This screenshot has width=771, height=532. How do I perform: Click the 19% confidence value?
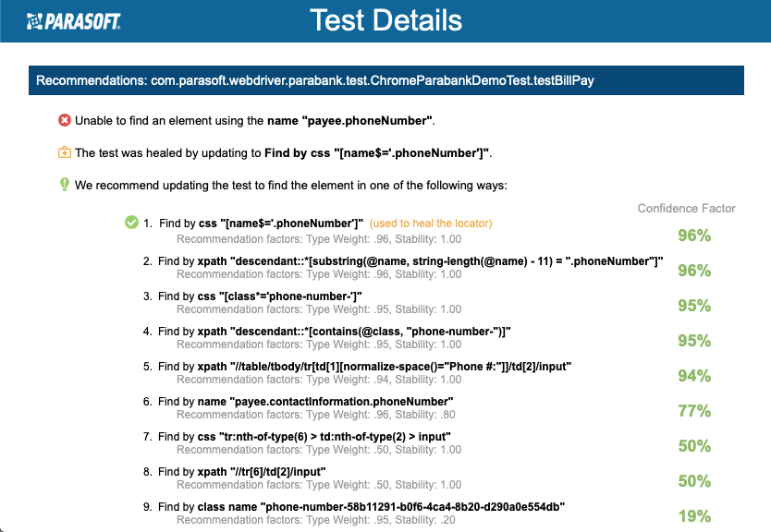coord(694,516)
